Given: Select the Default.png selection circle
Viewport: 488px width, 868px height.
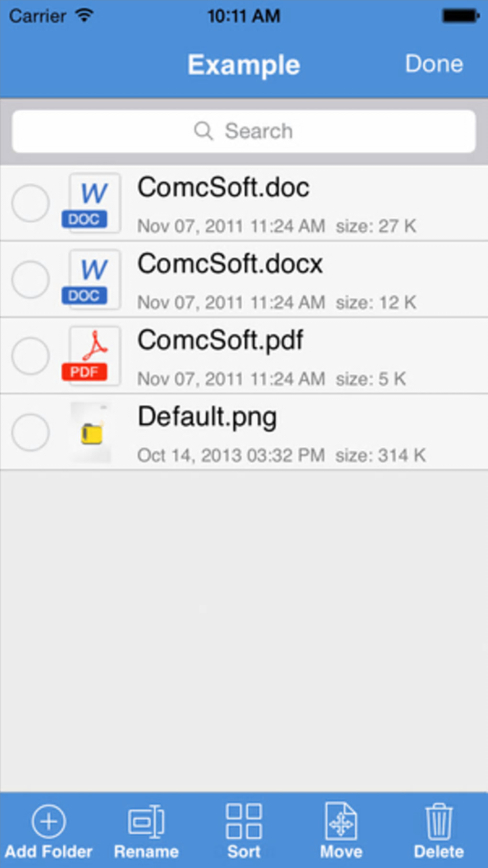Looking at the screenshot, I should pos(31,432).
